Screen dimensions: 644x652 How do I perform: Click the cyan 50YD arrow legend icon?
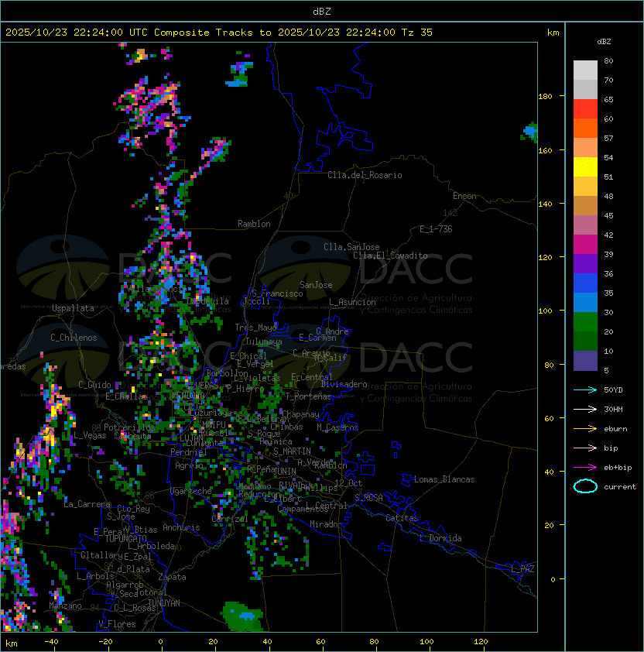pyautogui.click(x=585, y=389)
